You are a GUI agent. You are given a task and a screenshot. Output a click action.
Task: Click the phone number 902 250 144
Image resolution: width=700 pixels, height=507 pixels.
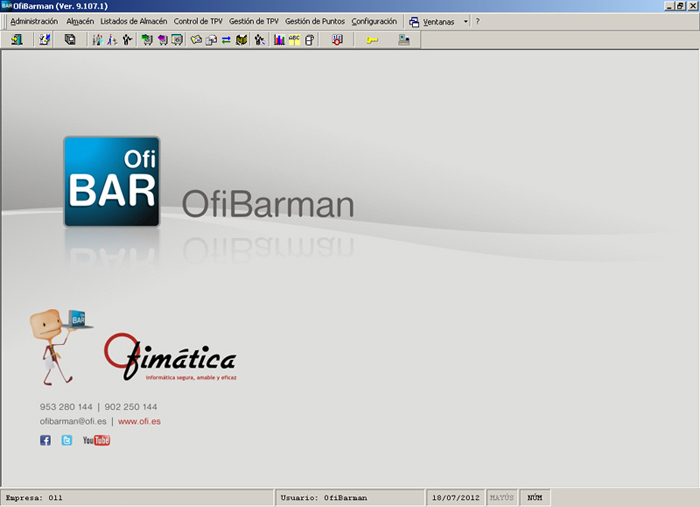pyautogui.click(x=131, y=407)
